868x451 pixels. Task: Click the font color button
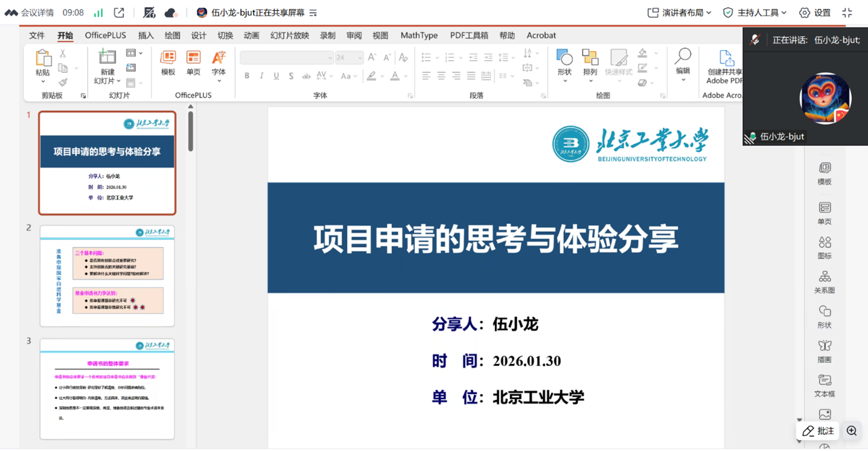[395, 76]
